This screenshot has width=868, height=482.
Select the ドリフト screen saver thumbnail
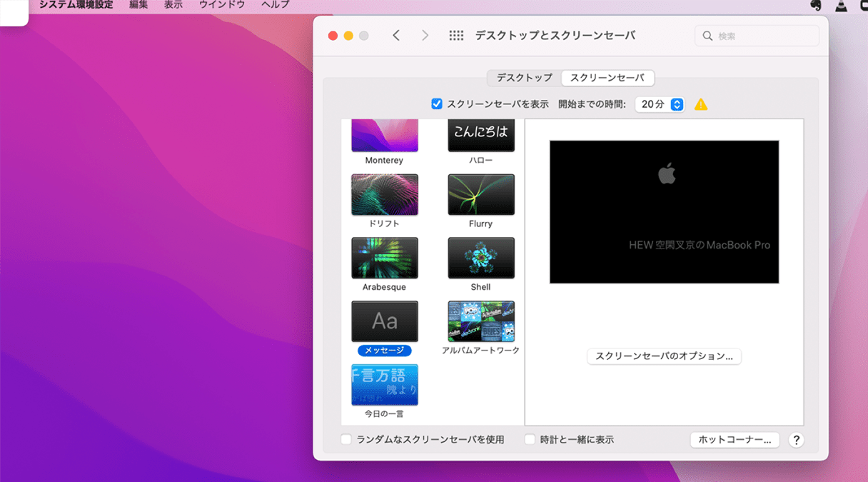coord(385,195)
